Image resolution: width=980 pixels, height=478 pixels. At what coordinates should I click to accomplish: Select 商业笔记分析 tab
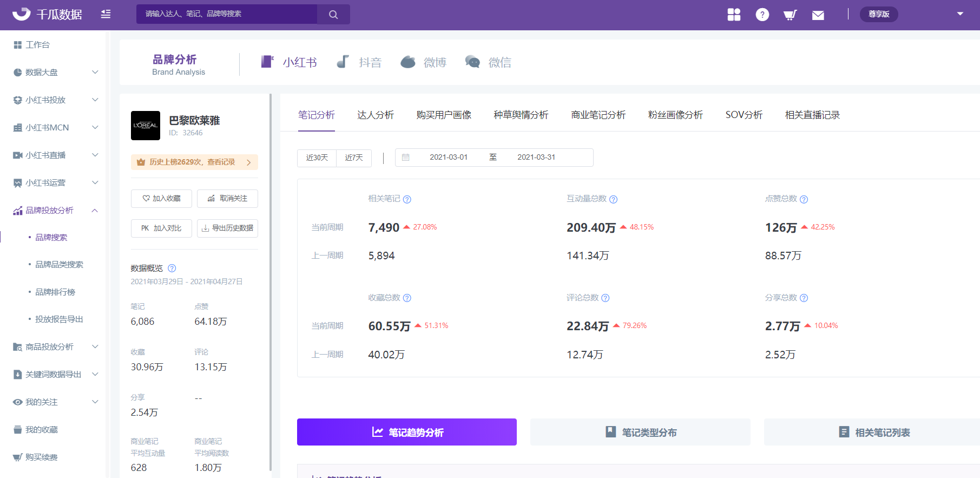[598, 115]
